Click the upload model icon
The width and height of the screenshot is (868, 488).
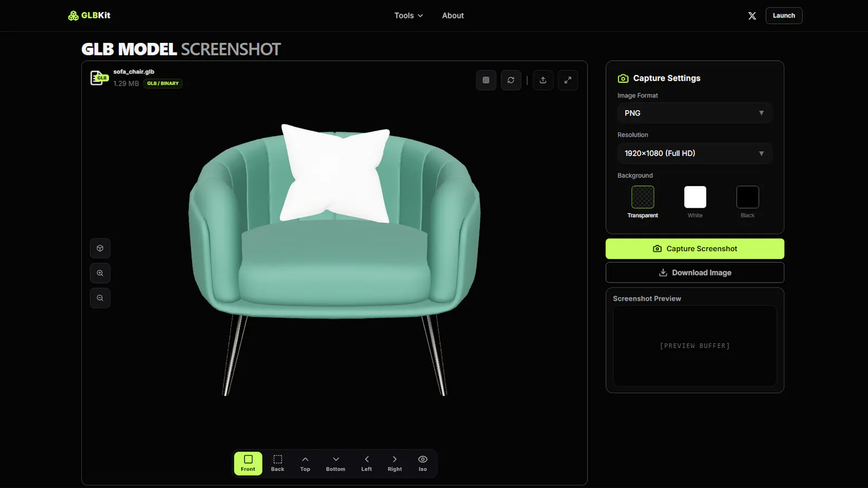point(543,80)
